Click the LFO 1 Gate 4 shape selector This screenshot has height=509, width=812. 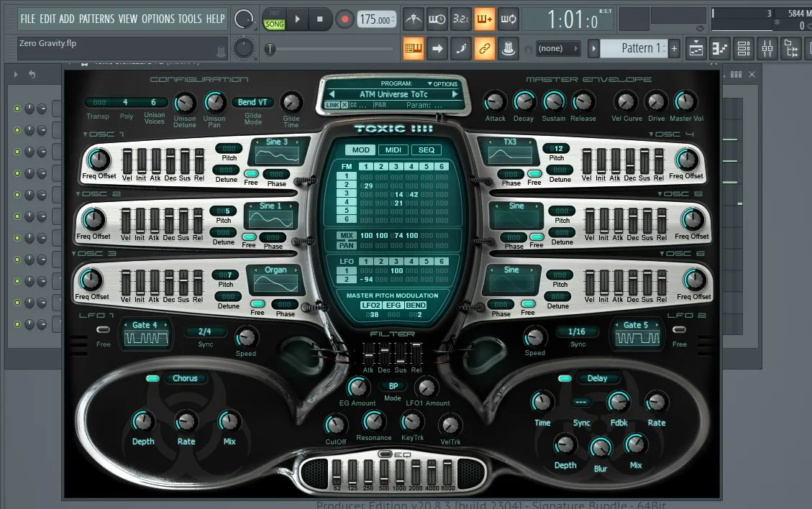(145, 325)
